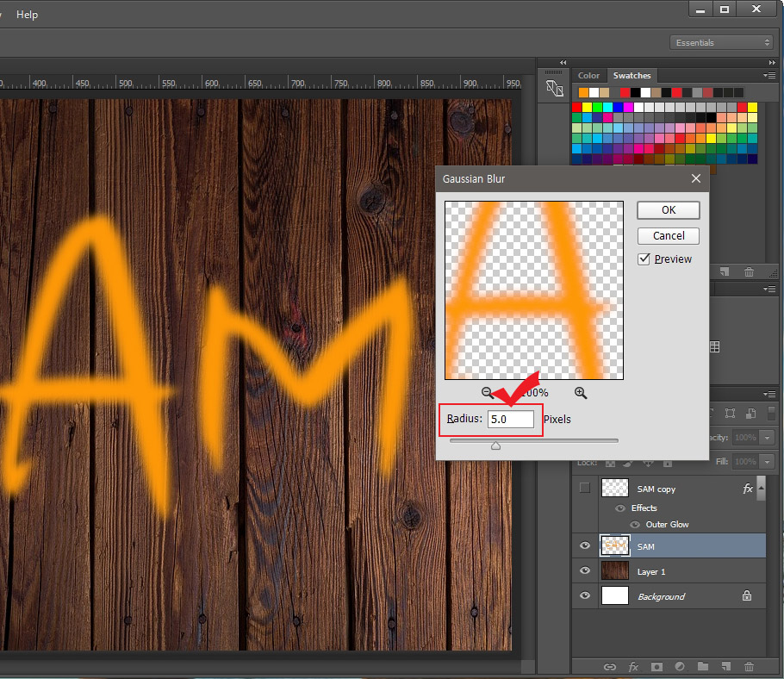Open the Essentials workspace dropdown
The height and width of the screenshot is (679, 784).
[x=722, y=42]
